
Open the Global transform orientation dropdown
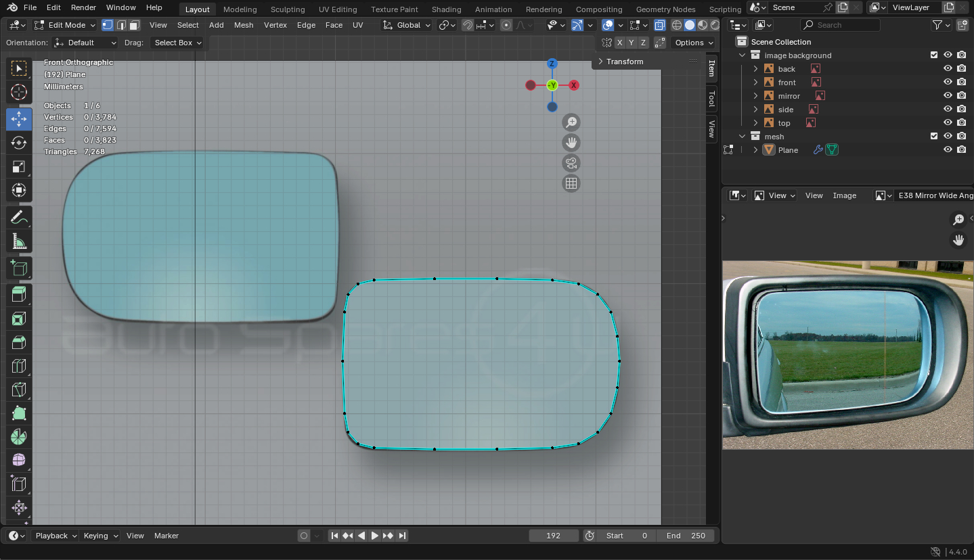[406, 25]
